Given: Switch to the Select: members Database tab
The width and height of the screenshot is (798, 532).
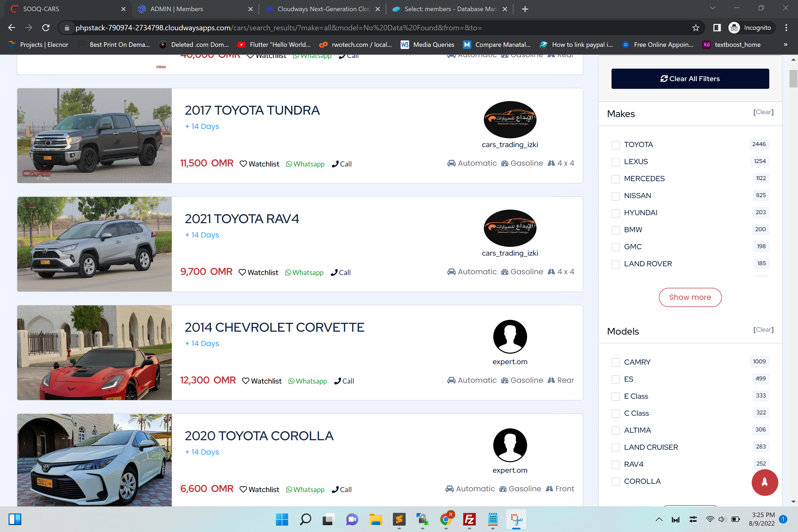Looking at the screenshot, I should tap(450, 9).
